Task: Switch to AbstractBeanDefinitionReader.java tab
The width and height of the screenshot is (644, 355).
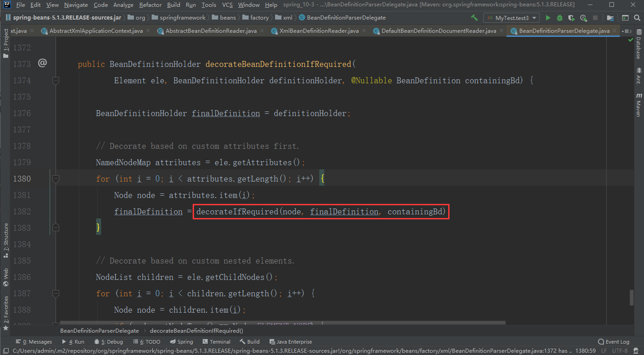Action: pos(211,31)
